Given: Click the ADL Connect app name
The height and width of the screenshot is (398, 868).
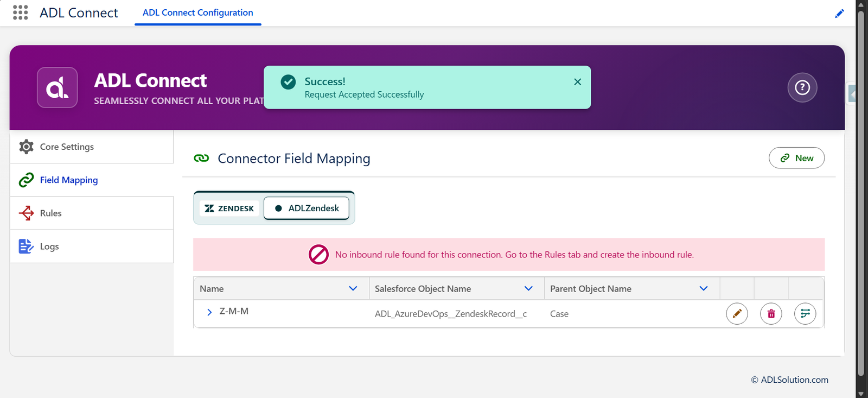Looking at the screenshot, I should [x=79, y=12].
